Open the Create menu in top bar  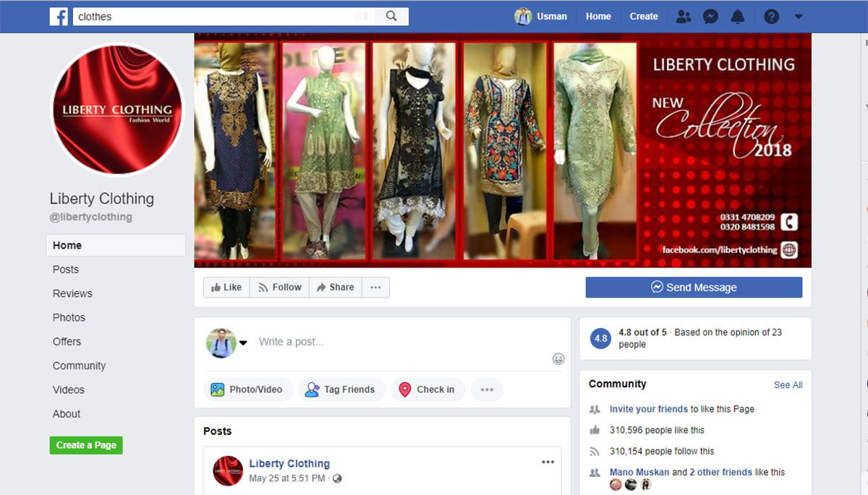644,16
